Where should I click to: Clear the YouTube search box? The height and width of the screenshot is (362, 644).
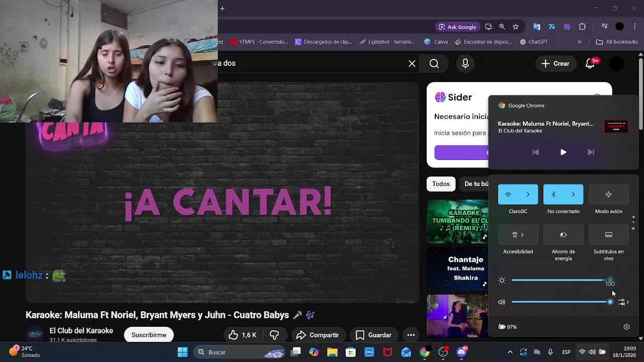click(x=412, y=63)
